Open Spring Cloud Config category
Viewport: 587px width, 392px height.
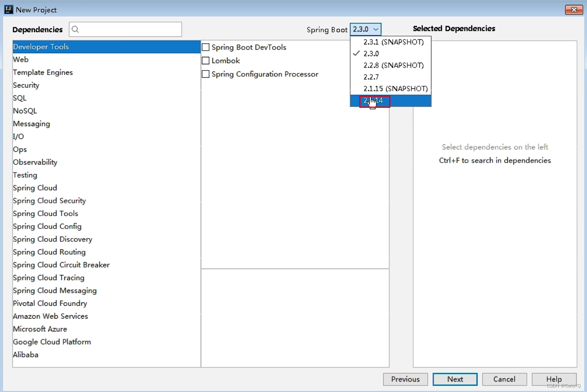pos(107,227)
